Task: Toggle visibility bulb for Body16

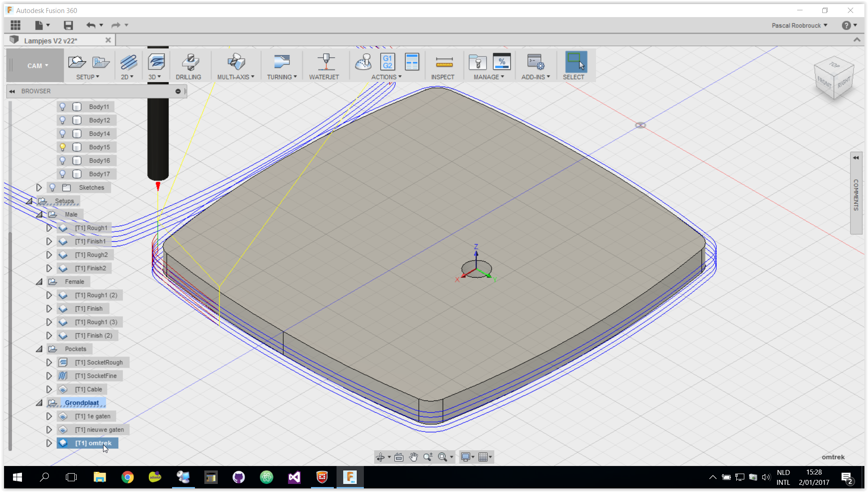Action: point(62,161)
